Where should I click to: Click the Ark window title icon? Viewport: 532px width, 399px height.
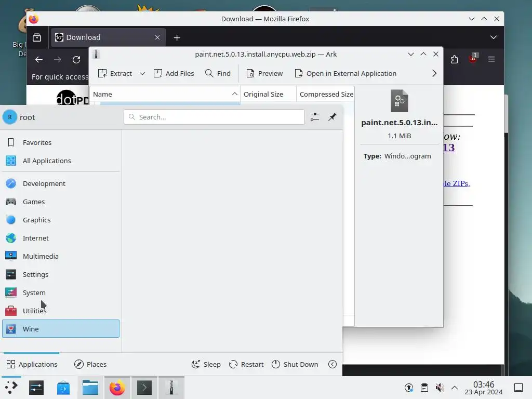click(x=96, y=54)
